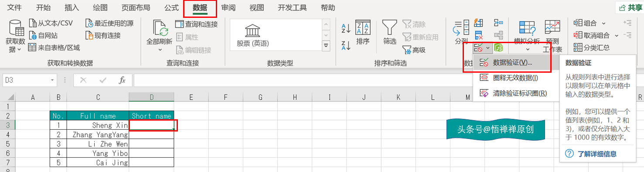
Task: Open the 排序 custom sort dialog
Action: 363,33
